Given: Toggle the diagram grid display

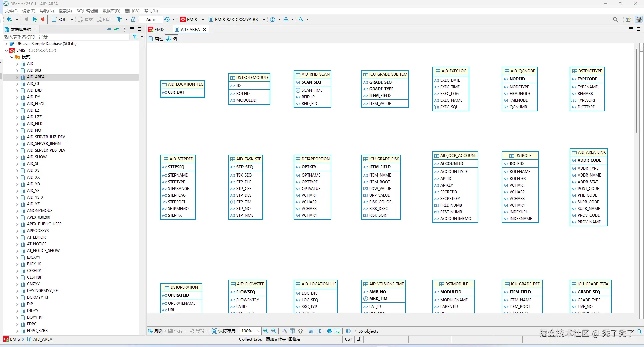Looking at the screenshot, I should point(292,331).
